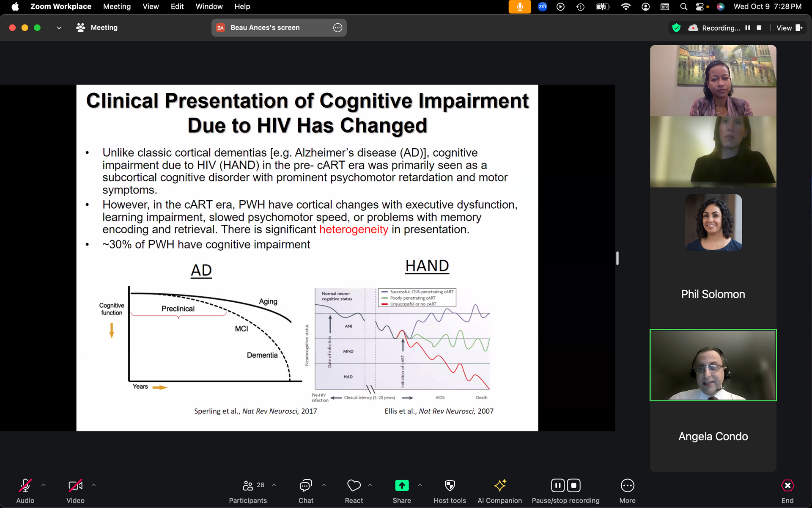Click the React heart icon
Screen dimensions: 812x508
[x=354, y=486]
